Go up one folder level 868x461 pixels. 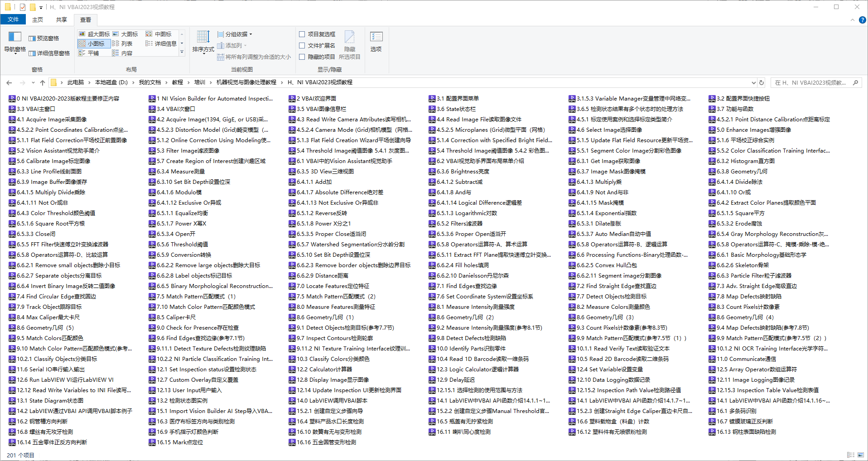pos(43,82)
